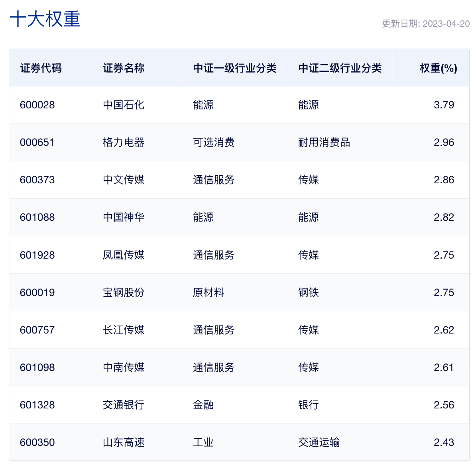Select security code 601098

coord(37,367)
